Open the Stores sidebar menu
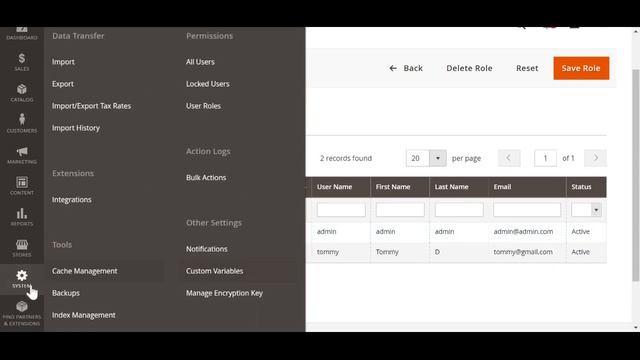Image resolution: width=640 pixels, height=360 pixels. pyautogui.click(x=22, y=248)
